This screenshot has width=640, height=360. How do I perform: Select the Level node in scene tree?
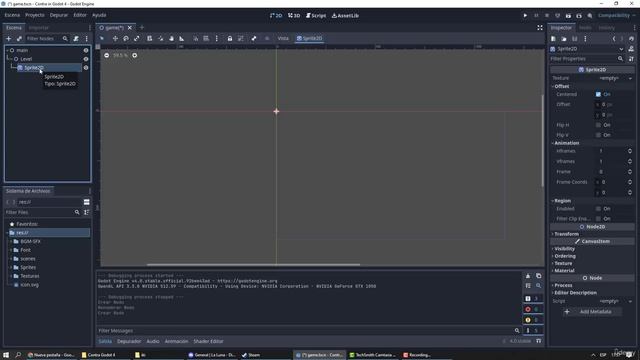coord(26,59)
